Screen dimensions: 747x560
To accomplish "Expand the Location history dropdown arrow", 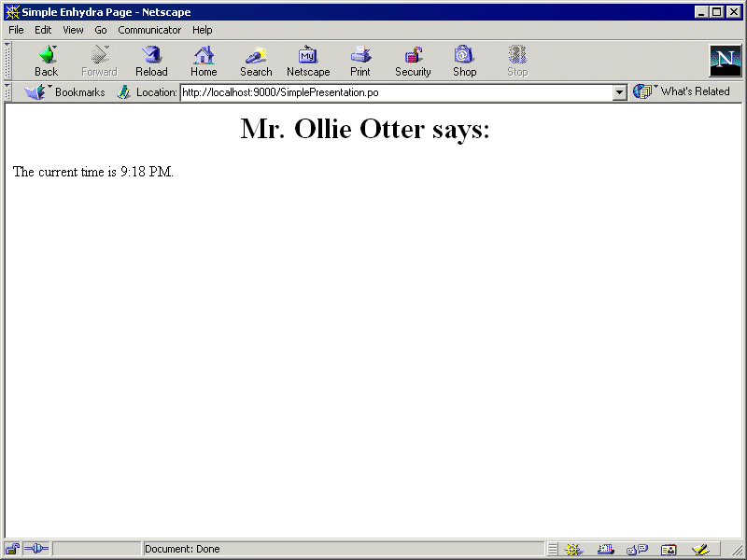I will [x=619, y=92].
